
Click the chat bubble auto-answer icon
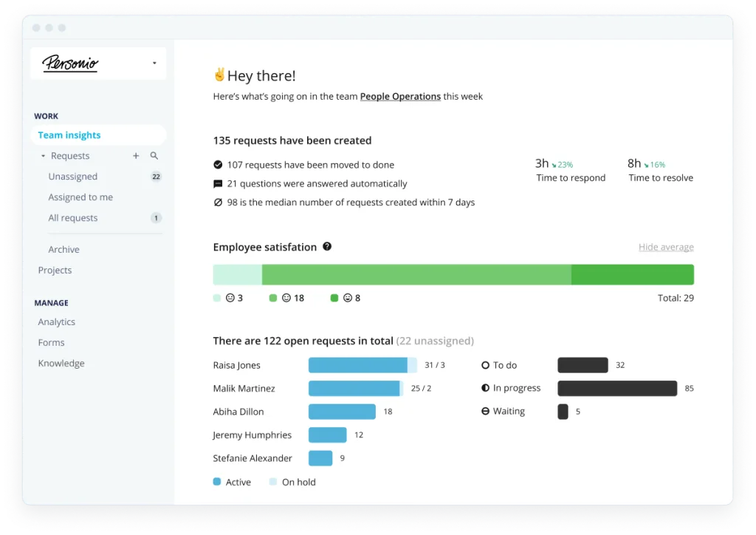point(218,184)
